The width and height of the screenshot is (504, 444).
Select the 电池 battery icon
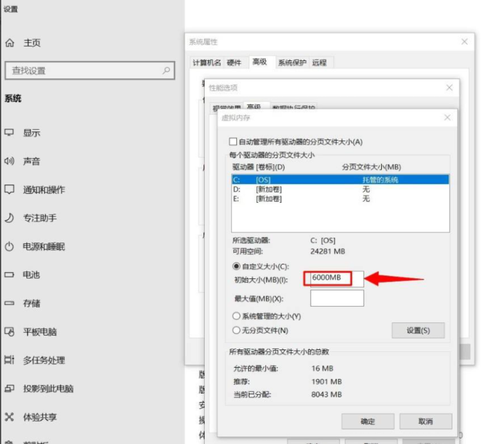pyautogui.click(x=9, y=275)
